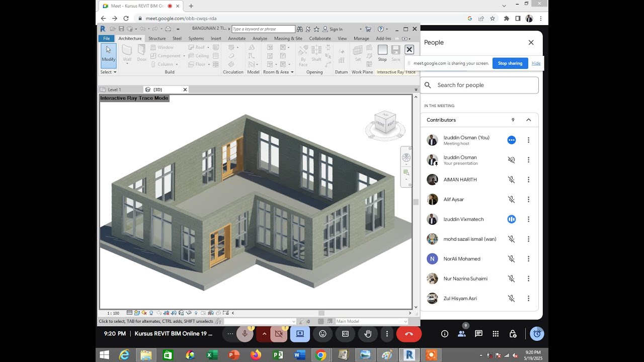Collapse the Contributors list
Image resolution: width=644 pixels, height=362 pixels.
click(x=528, y=120)
